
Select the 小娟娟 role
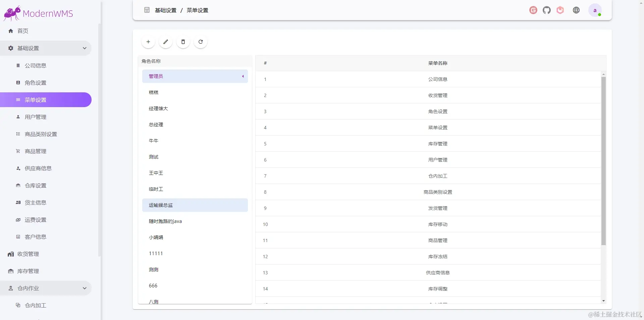click(195, 237)
